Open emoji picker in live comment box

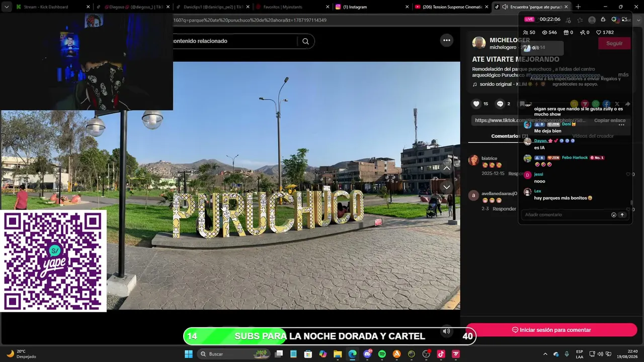[x=614, y=215]
